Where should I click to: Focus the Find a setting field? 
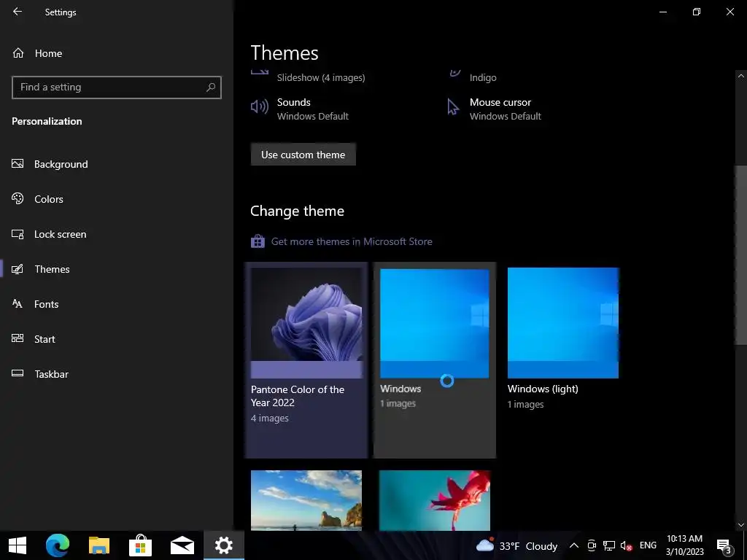coord(116,87)
